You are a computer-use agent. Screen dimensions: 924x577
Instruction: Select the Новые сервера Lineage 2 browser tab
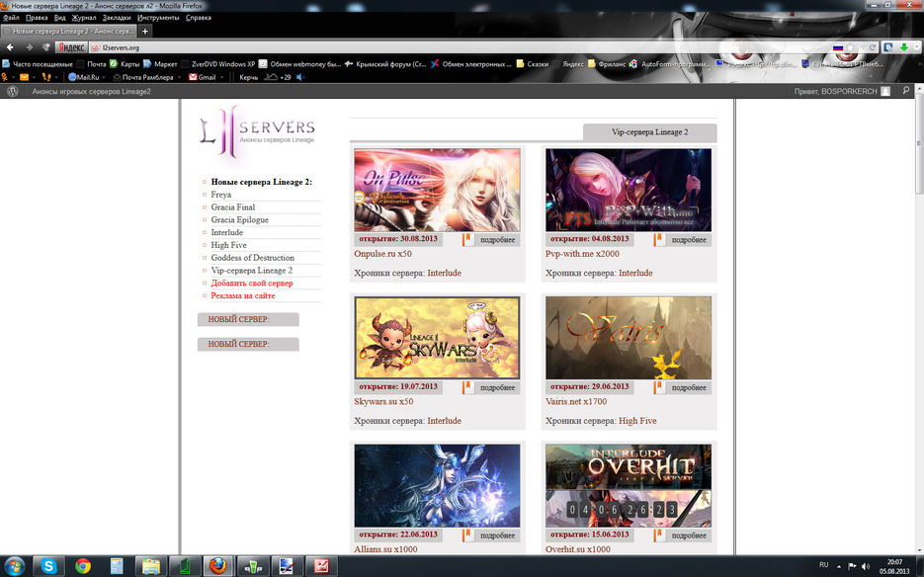point(69,31)
